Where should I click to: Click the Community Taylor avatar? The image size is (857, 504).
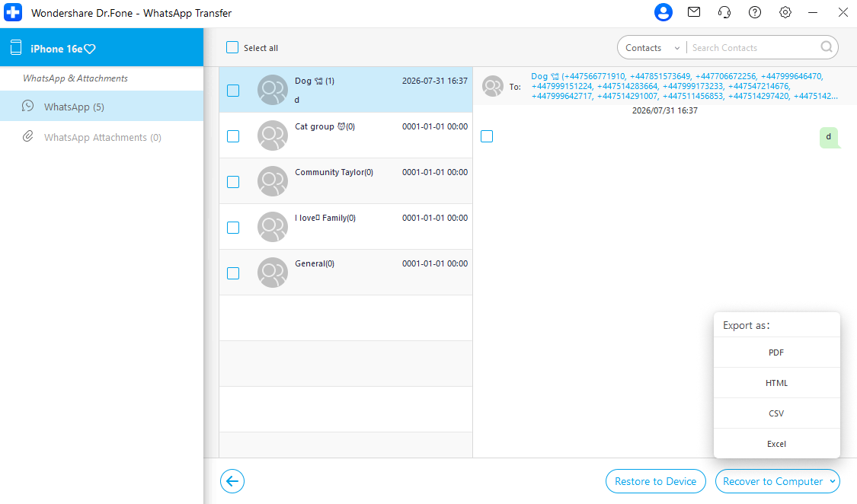[272, 181]
